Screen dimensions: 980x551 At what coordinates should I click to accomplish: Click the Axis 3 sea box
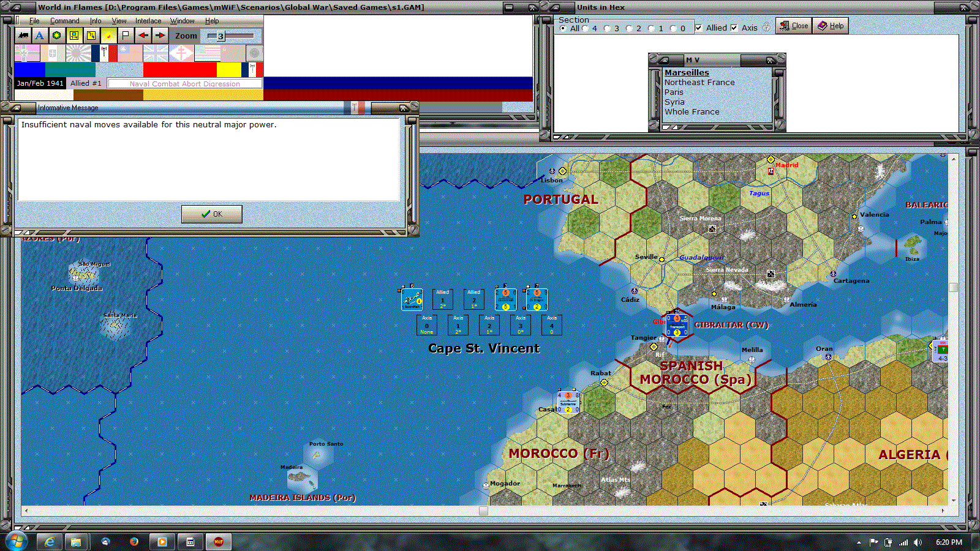point(521,325)
